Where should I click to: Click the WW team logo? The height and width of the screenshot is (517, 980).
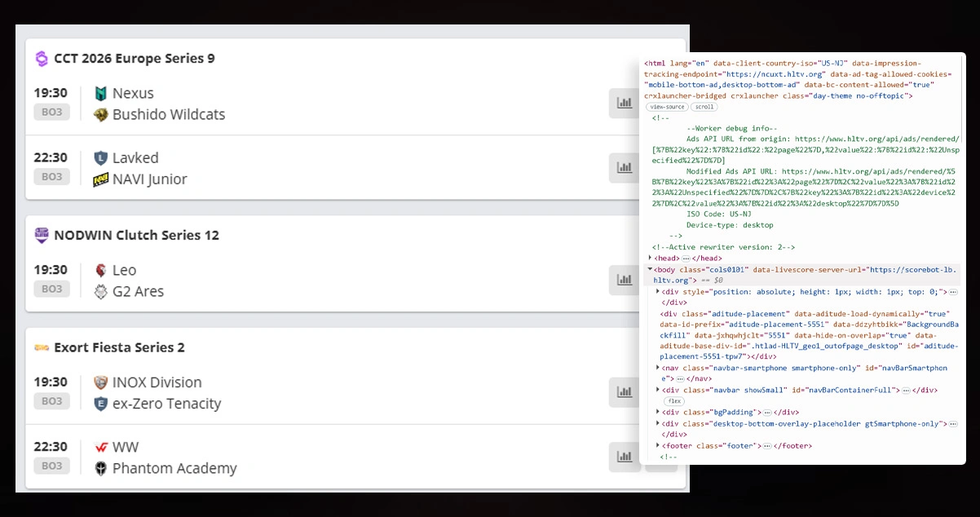pyautogui.click(x=101, y=448)
